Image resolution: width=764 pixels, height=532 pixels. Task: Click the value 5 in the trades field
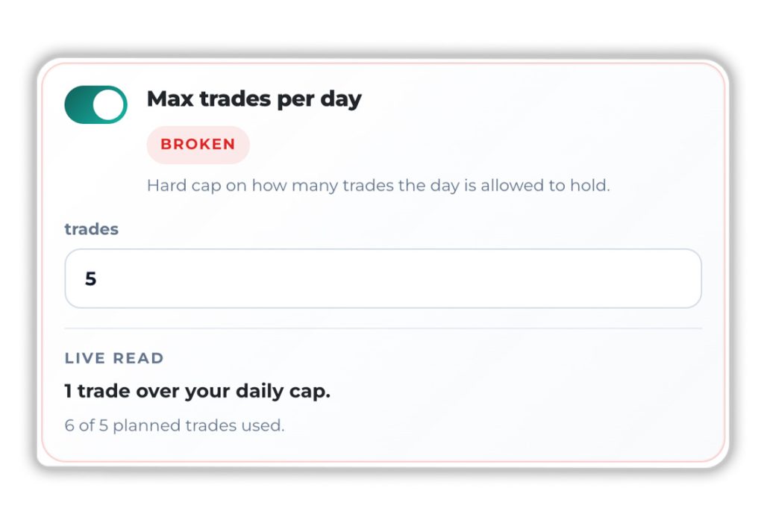(91, 279)
